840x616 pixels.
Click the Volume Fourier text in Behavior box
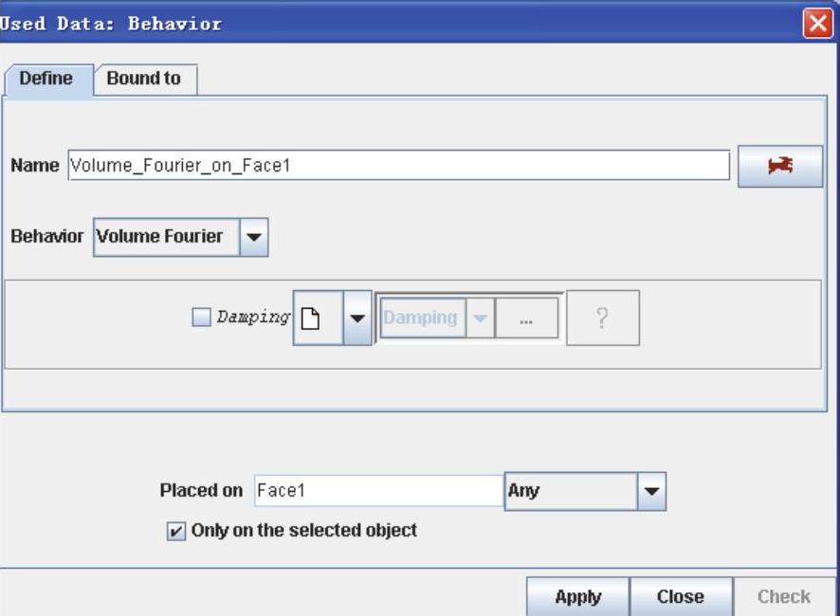(x=159, y=237)
